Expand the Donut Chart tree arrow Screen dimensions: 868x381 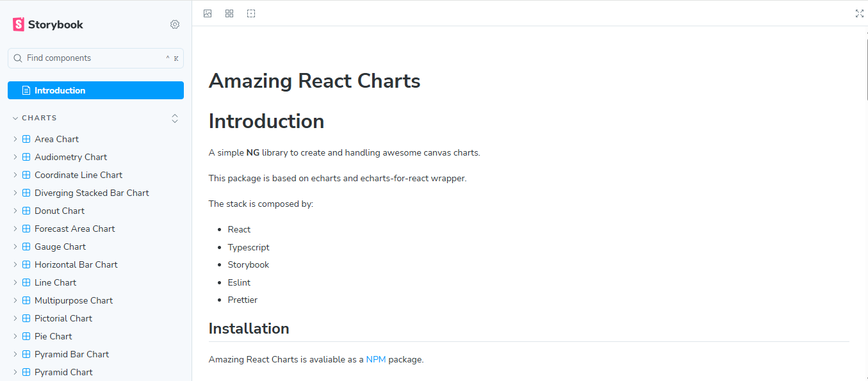(x=15, y=211)
